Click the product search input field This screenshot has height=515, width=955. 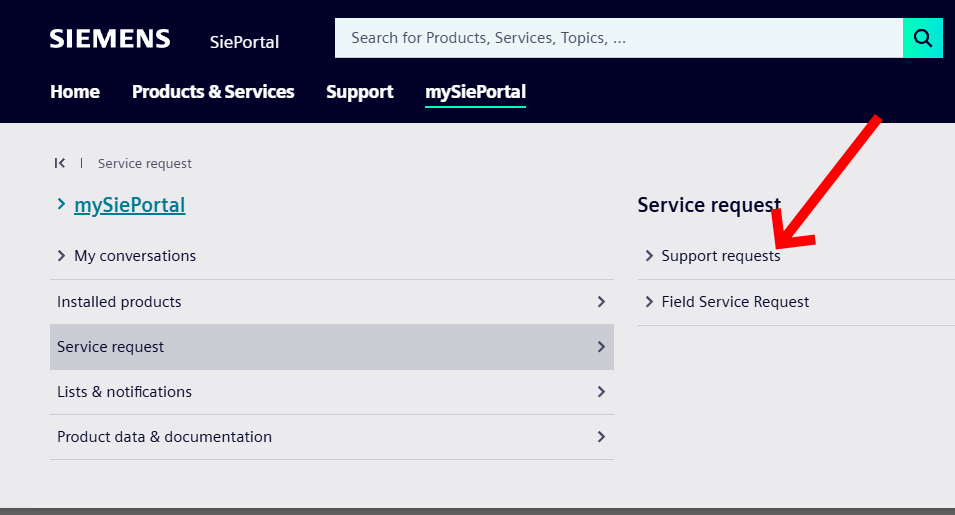(x=618, y=38)
